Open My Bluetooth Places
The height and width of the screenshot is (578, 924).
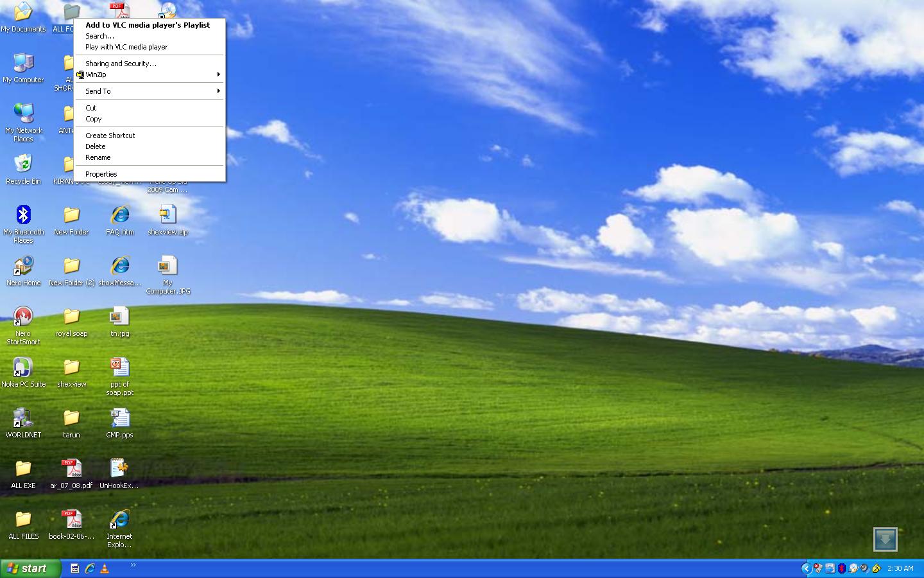[x=24, y=215]
